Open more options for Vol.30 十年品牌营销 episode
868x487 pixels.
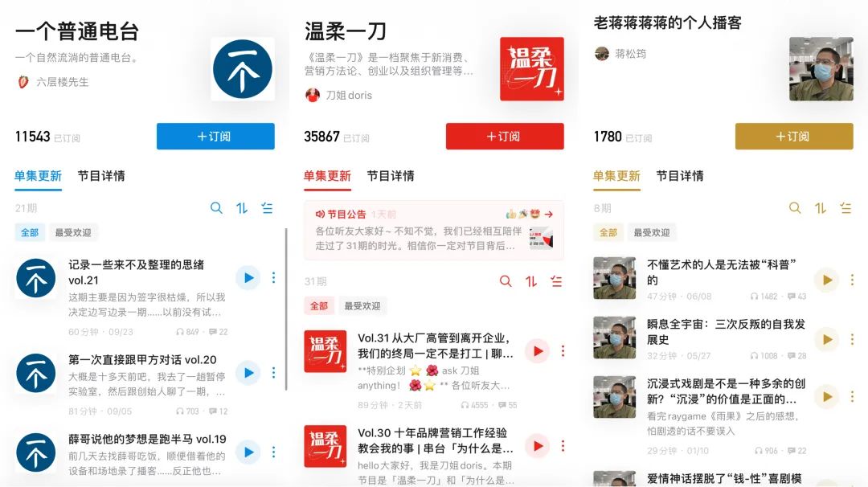pyautogui.click(x=563, y=446)
